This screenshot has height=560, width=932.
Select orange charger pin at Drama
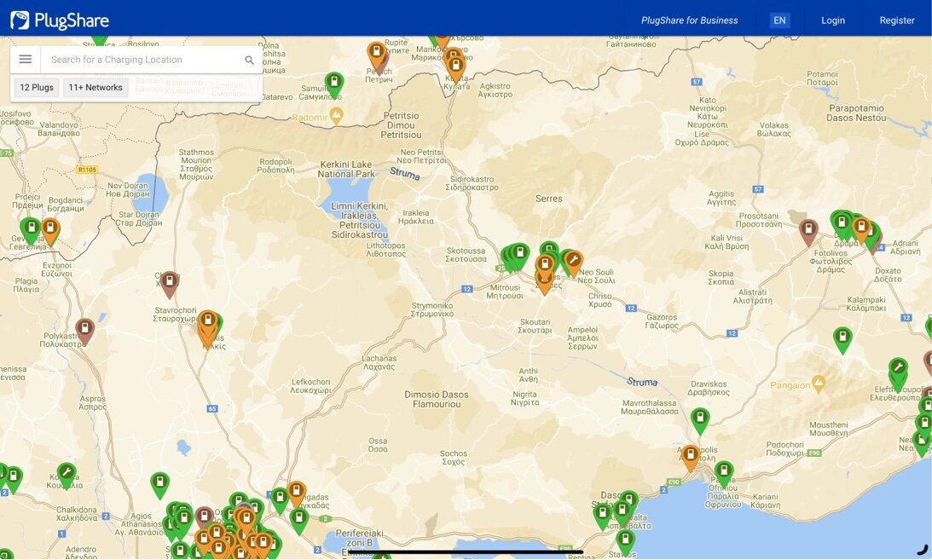tap(861, 228)
